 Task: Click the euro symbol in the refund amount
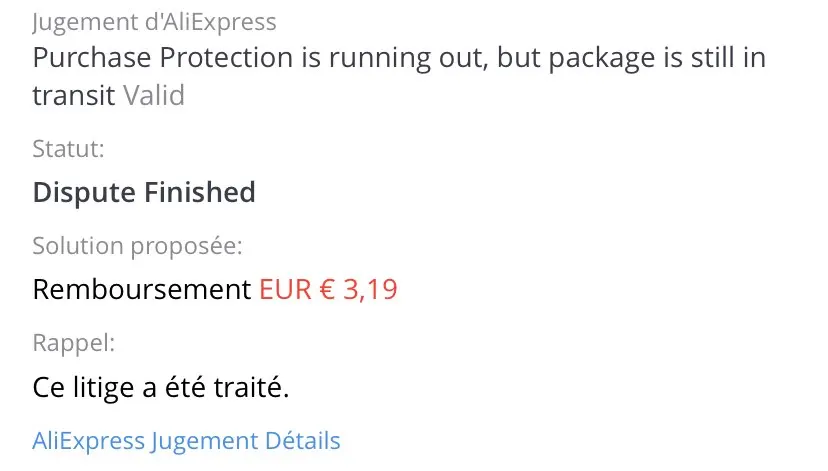pyautogui.click(x=328, y=290)
